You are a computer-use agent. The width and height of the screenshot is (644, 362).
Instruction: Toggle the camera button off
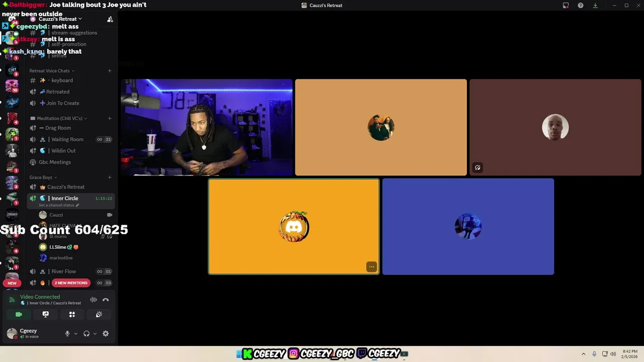(19, 315)
